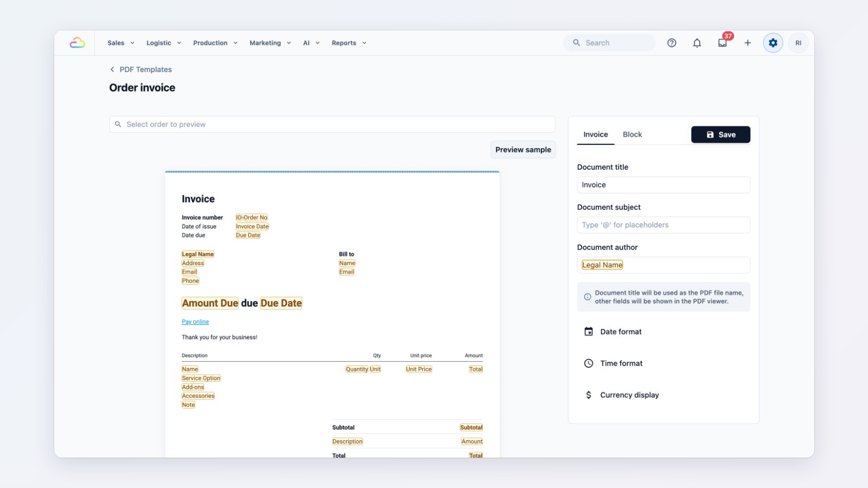868x488 pixels.
Task: Expand the Production menu
Action: pos(215,43)
